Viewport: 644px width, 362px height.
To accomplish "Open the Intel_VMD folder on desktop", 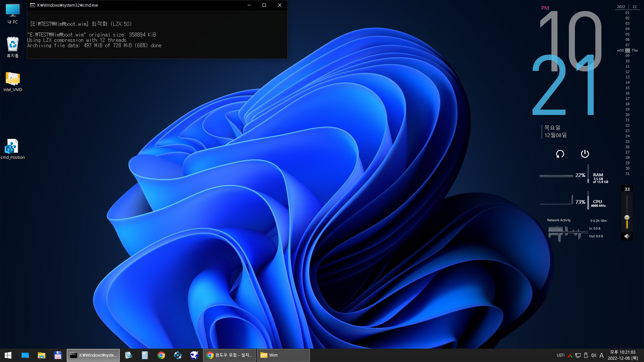I will coord(13,81).
